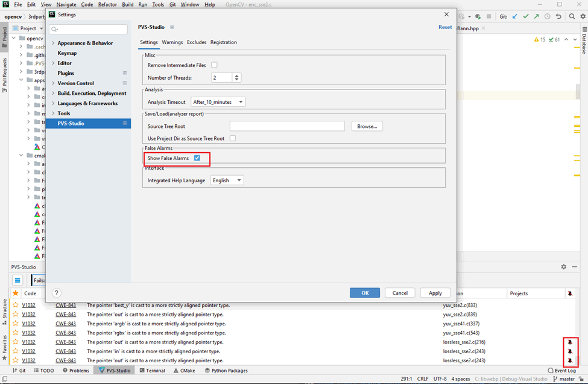Screen dimensions: 588x384
Task: Check Use Project Dir as Source Tree Root
Action: coord(233,138)
